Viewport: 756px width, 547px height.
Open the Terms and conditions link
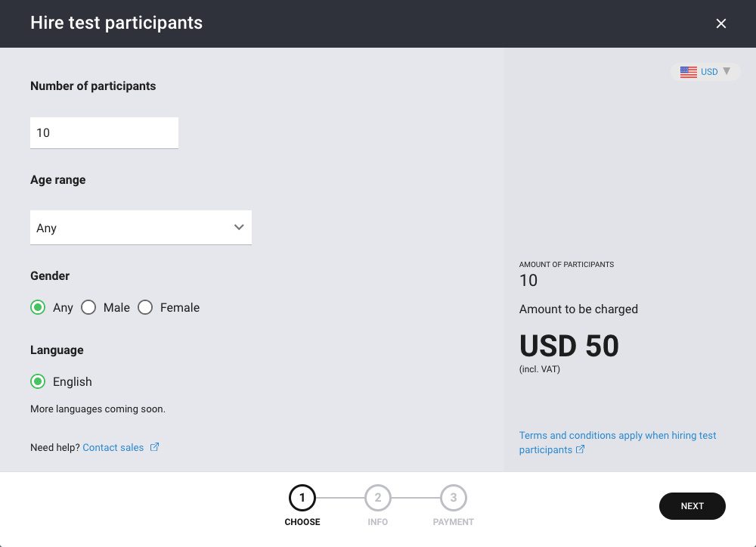tap(618, 443)
